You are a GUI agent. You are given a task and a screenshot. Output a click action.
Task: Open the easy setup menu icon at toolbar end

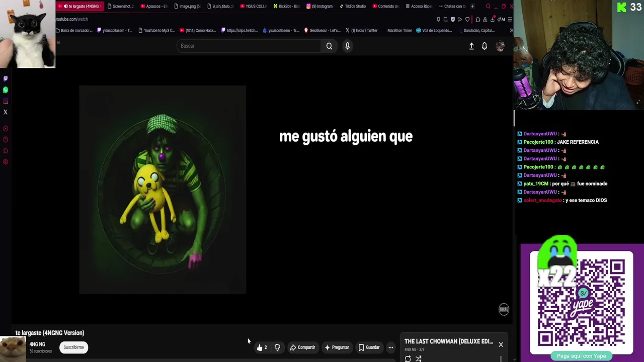pos(510,19)
